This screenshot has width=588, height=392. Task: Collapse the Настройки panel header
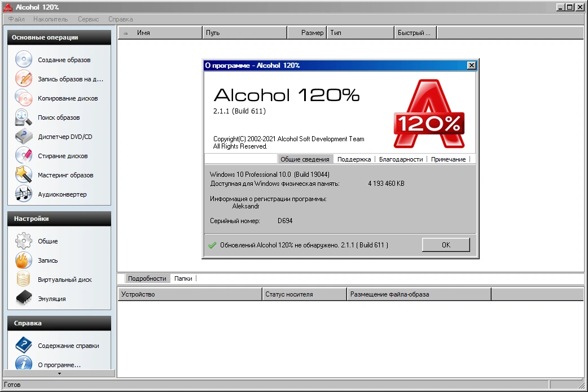coord(59,219)
